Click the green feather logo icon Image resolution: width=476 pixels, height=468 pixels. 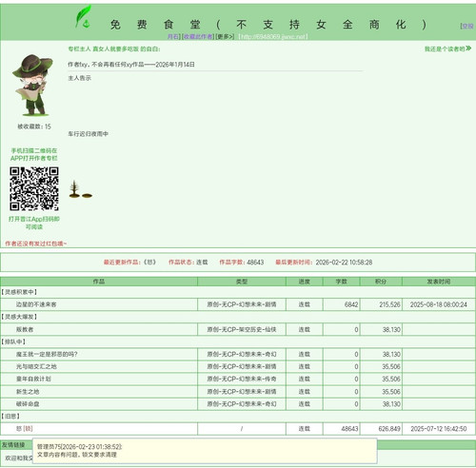(x=84, y=16)
